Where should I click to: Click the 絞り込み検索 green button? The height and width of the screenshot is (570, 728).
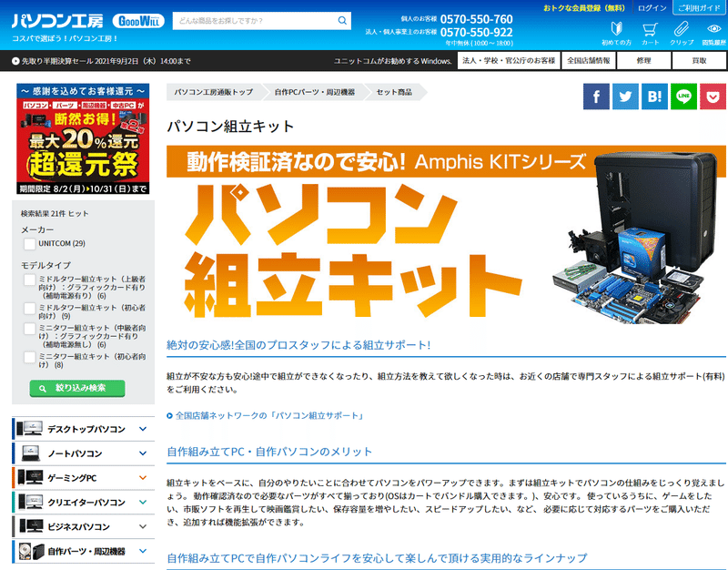point(77,389)
